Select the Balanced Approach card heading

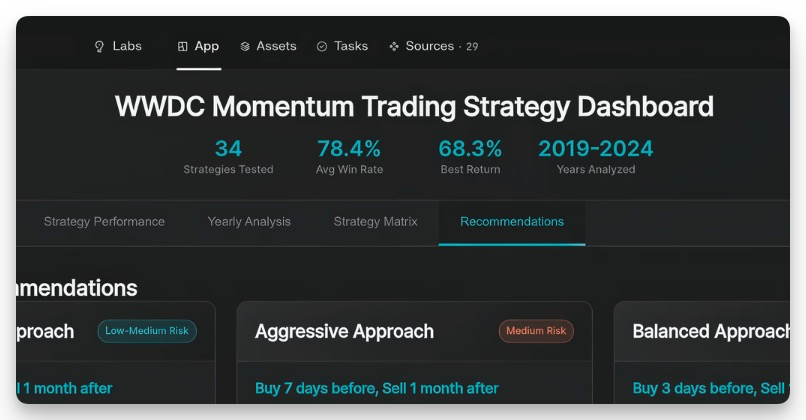710,331
